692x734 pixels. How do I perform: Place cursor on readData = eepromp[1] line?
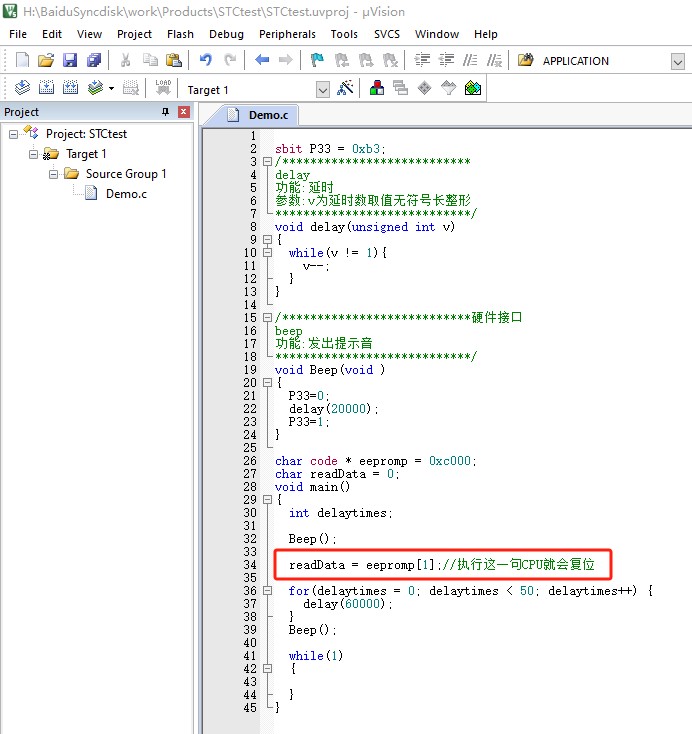(x=442, y=565)
